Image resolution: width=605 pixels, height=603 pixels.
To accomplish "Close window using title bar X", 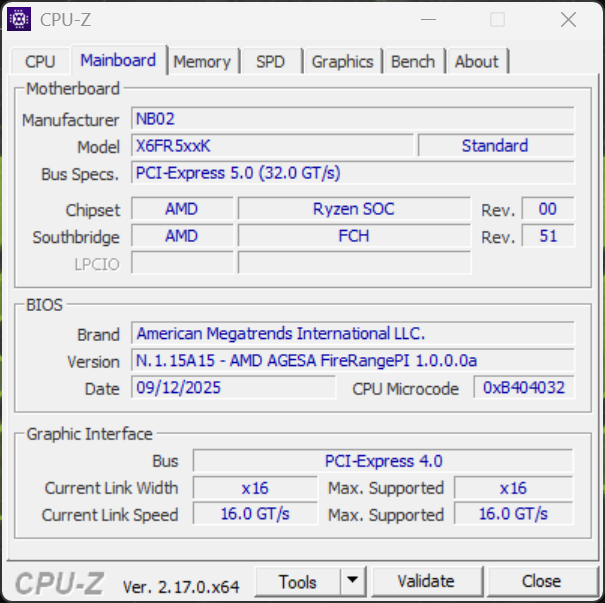I will coord(568,19).
